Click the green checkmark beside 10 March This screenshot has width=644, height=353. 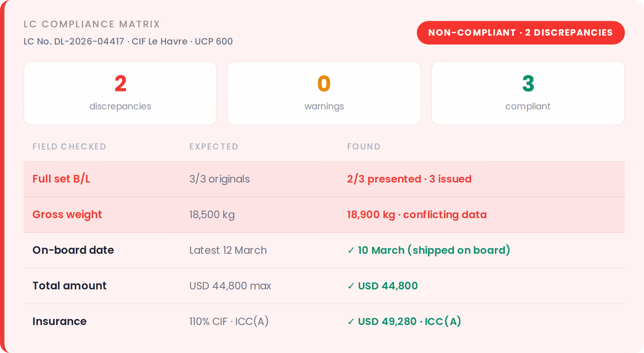pyautogui.click(x=351, y=251)
